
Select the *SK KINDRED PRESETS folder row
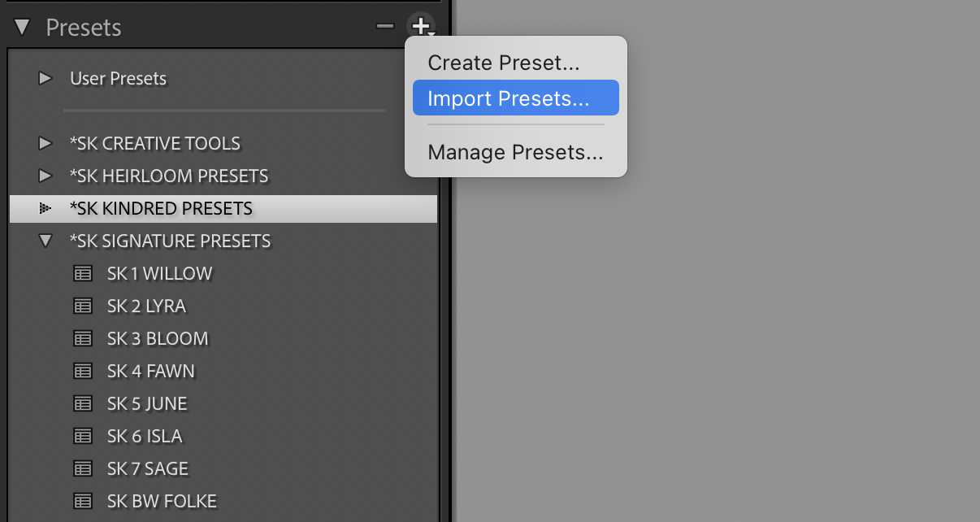(223, 209)
